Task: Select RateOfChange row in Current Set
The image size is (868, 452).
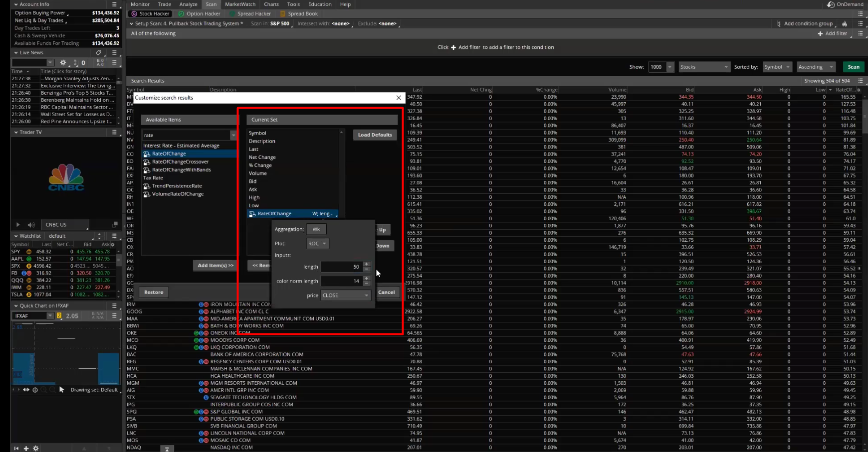Action: 293,213
